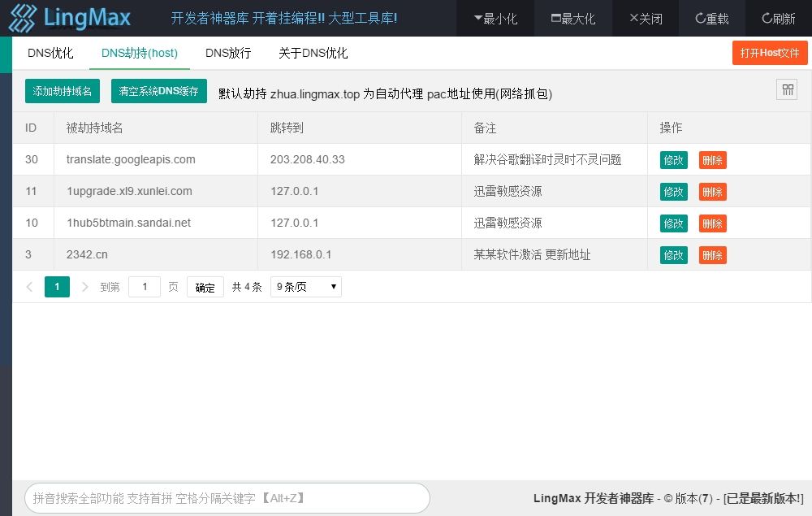This screenshot has width=812, height=516.
Task: Confirm page jump with 确定 button
Action: point(205,286)
